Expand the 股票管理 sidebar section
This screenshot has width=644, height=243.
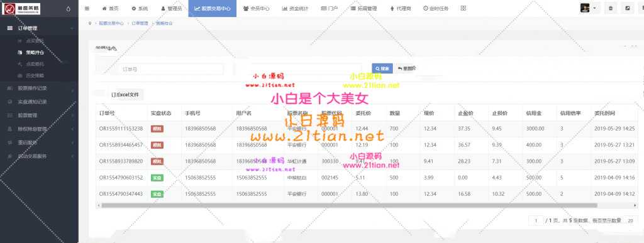tap(39, 116)
